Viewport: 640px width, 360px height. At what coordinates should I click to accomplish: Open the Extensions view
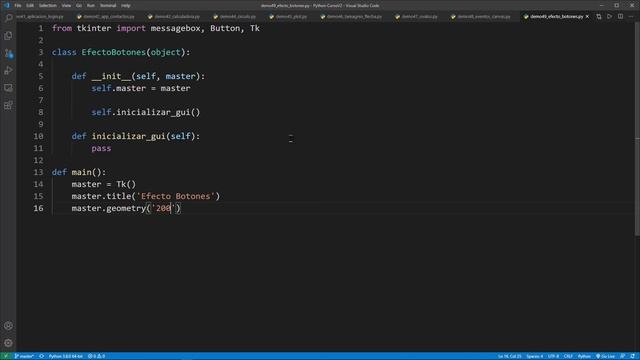pyautogui.click(x=8, y=106)
